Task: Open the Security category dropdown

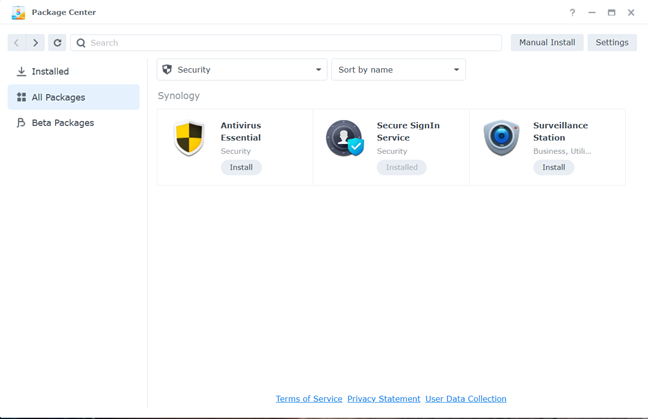Action: tap(242, 69)
